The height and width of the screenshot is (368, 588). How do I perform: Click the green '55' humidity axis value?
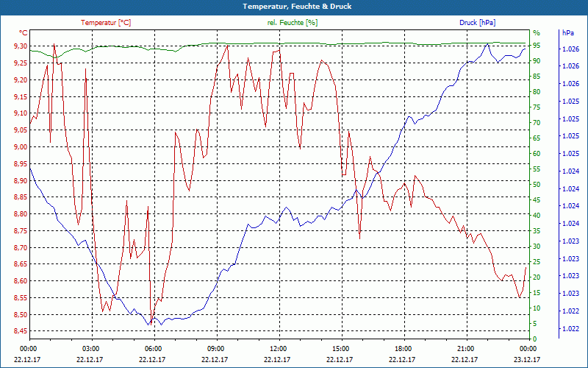click(537, 170)
